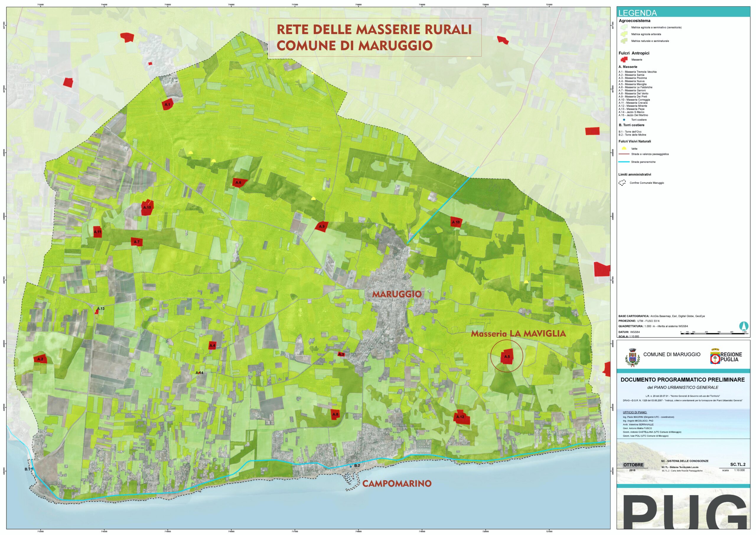Screen dimensions: 756x535
Task: Click the Matrice agricola arborata legend swatch
Action: 624,34
